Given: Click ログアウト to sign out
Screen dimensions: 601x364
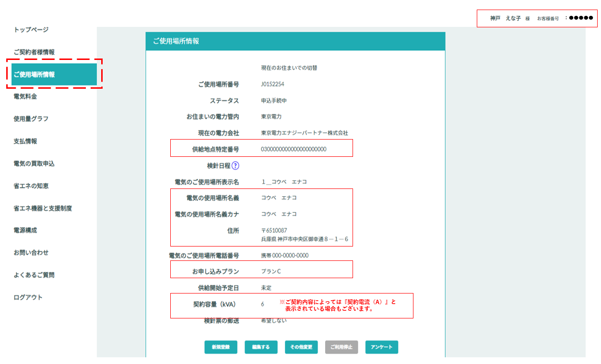Looking at the screenshot, I should pyautogui.click(x=28, y=297).
